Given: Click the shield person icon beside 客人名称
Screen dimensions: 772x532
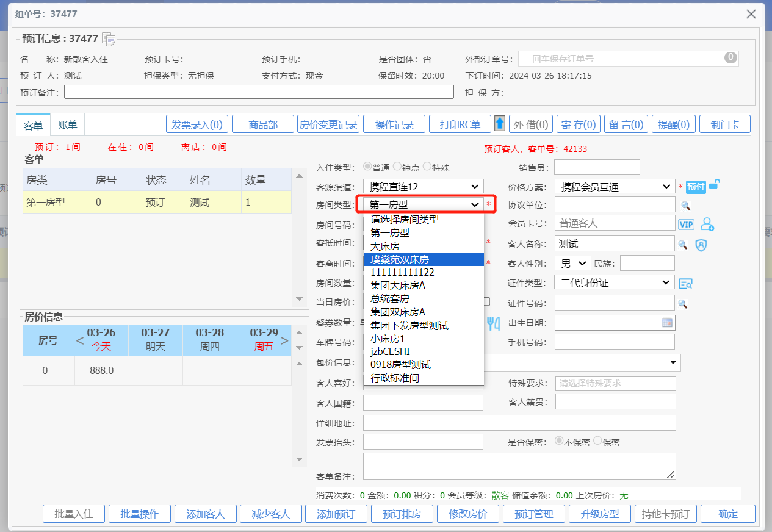Looking at the screenshot, I should (701, 245).
